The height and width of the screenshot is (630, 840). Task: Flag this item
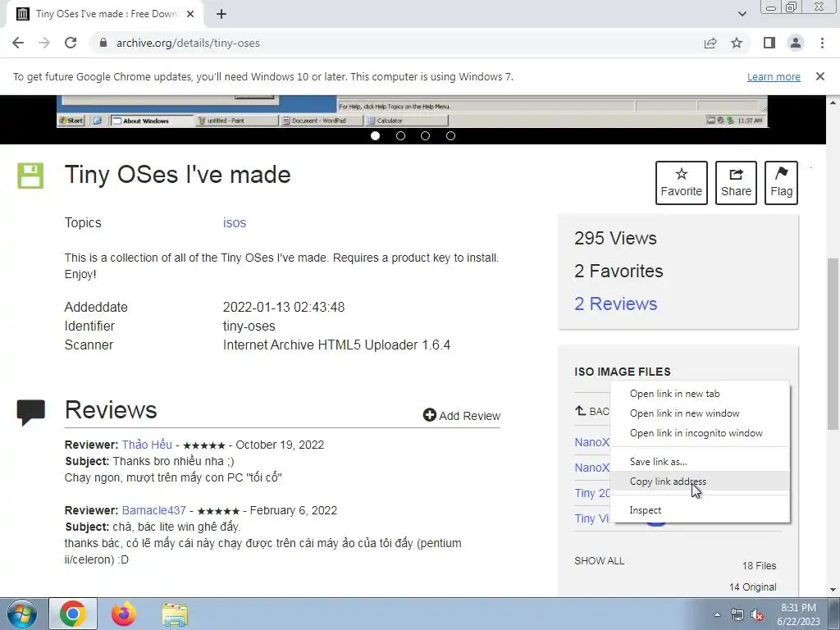coord(781,183)
